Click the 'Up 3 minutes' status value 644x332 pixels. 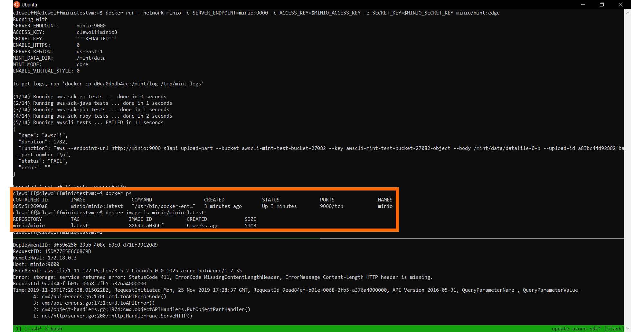279,206
